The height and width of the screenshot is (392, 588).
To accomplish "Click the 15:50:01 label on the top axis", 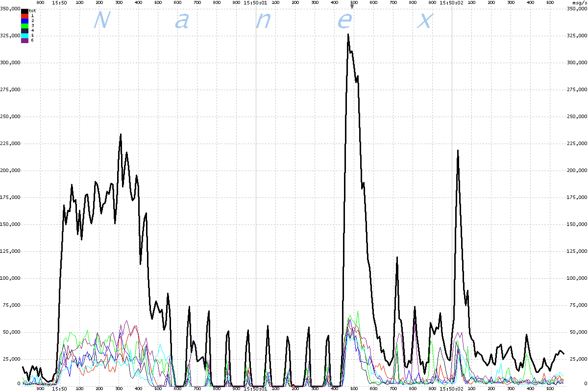I will 255,2.
